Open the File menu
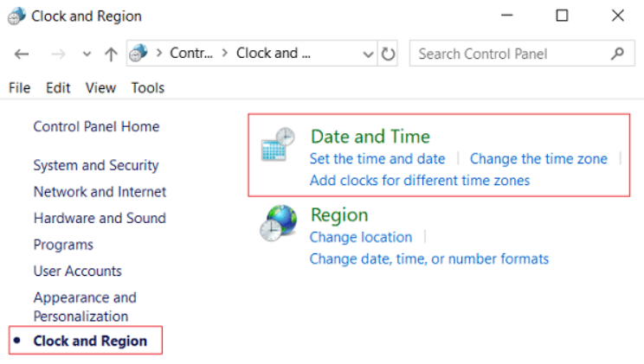 click(x=19, y=87)
